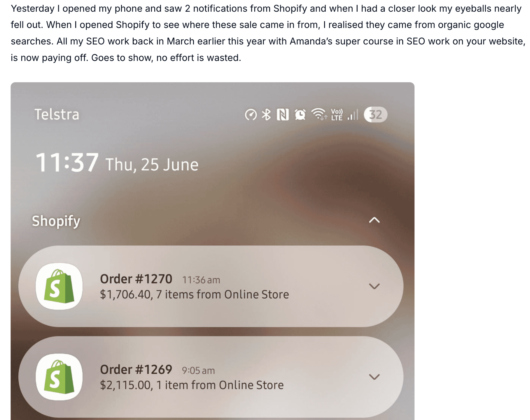Tap the VoLTE indicator icon
The width and height of the screenshot is (530, 420).
pyautogui.click(x=337, y=115)
